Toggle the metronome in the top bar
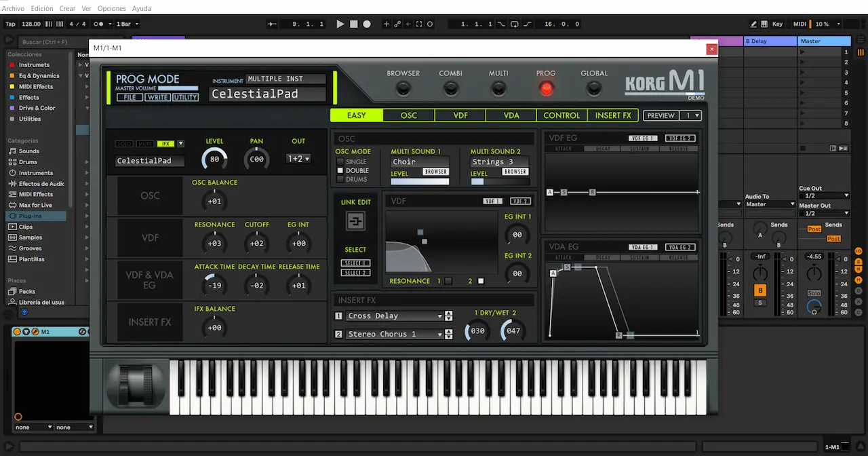Viewport: 868px width, 456px height. click(x=99, y=24)
